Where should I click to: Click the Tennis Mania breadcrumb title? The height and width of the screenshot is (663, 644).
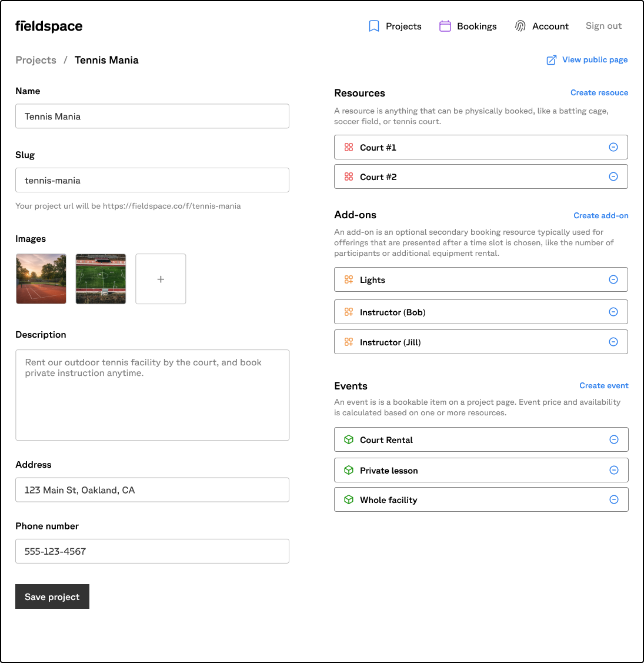click(106, 60)
